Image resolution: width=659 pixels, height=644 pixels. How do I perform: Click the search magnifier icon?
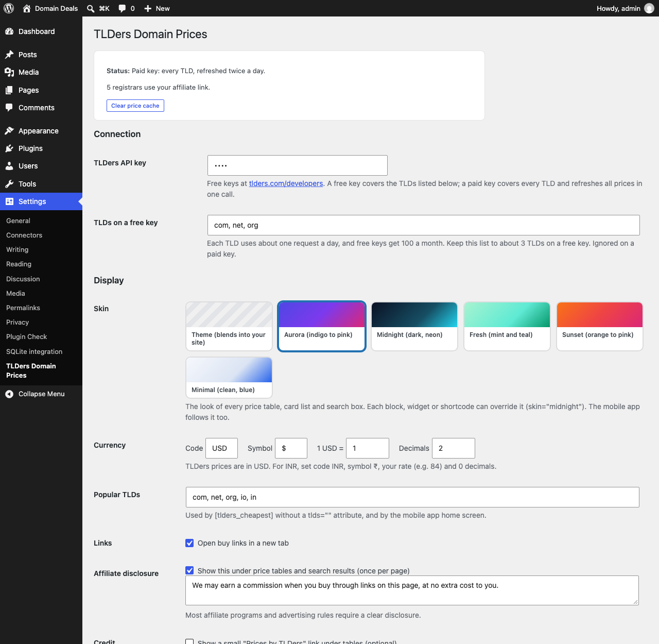click(91, 8)
